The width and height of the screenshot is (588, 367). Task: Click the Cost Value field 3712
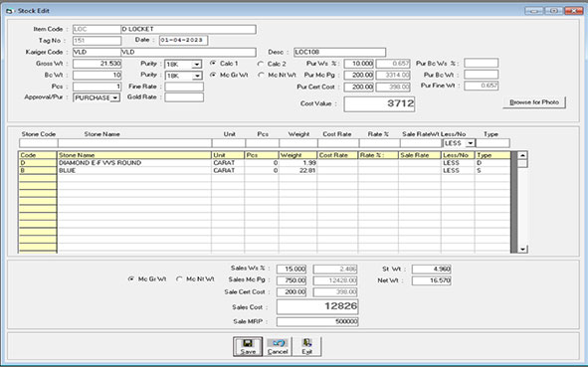point(379,103)
